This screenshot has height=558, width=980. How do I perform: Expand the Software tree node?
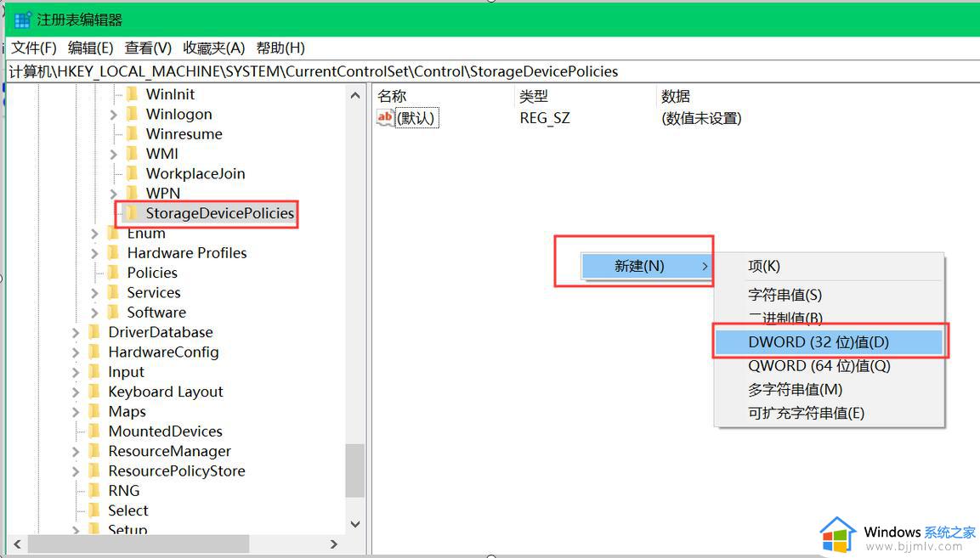94,313
